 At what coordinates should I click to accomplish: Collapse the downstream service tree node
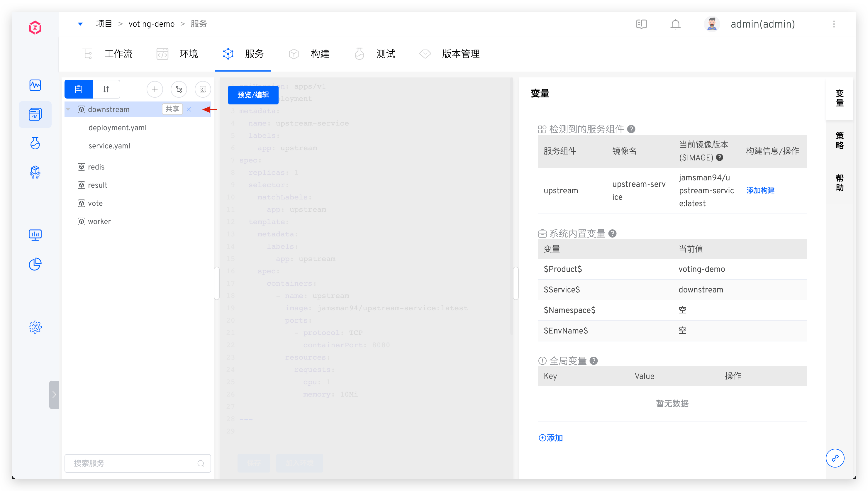[x=68, y=109]
